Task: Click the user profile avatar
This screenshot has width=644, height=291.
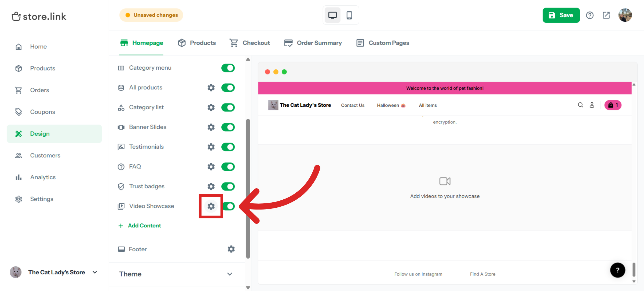Action: click(625, 15)
